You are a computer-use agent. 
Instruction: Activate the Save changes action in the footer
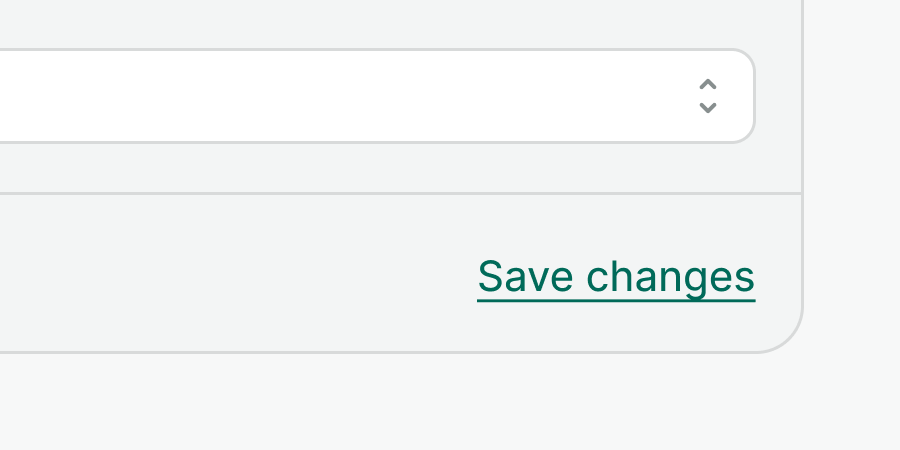[x=616, y=276]
